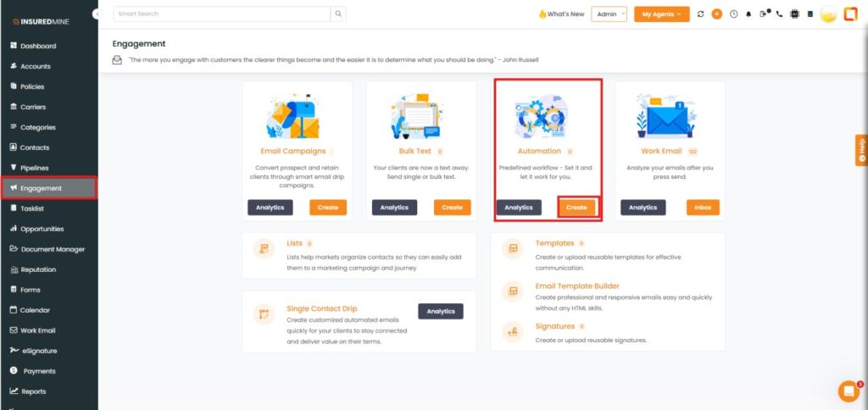Viewport: 868px width, 410px height.
Task: Open the clock history icon
Action: 733,14
